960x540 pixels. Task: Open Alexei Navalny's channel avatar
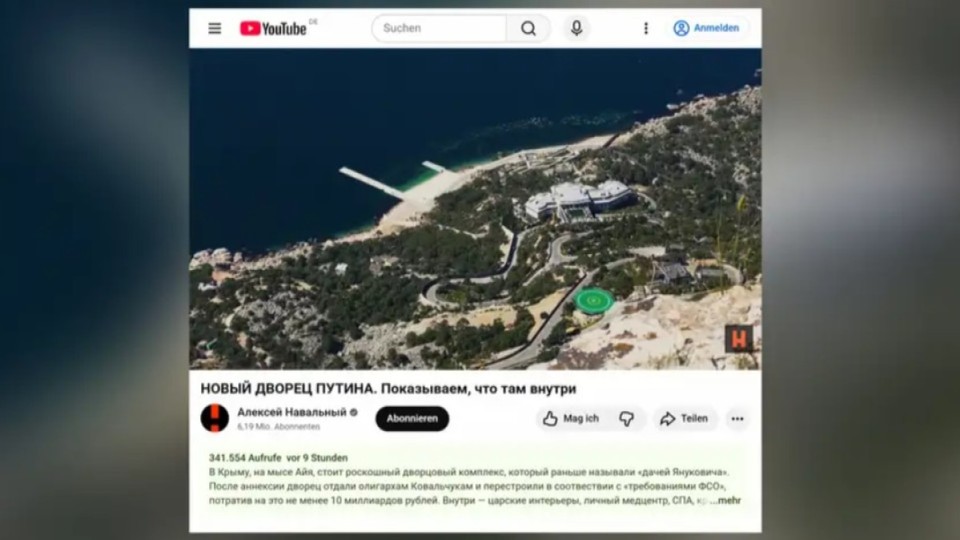click(214, 418)
